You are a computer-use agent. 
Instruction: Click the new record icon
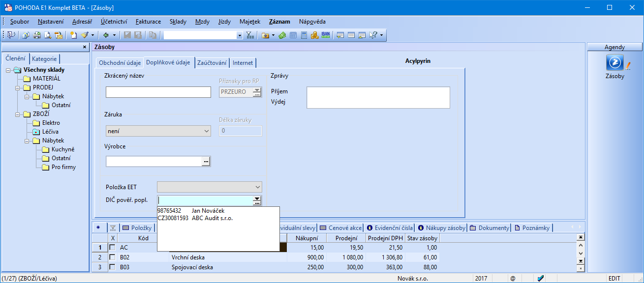74,35
